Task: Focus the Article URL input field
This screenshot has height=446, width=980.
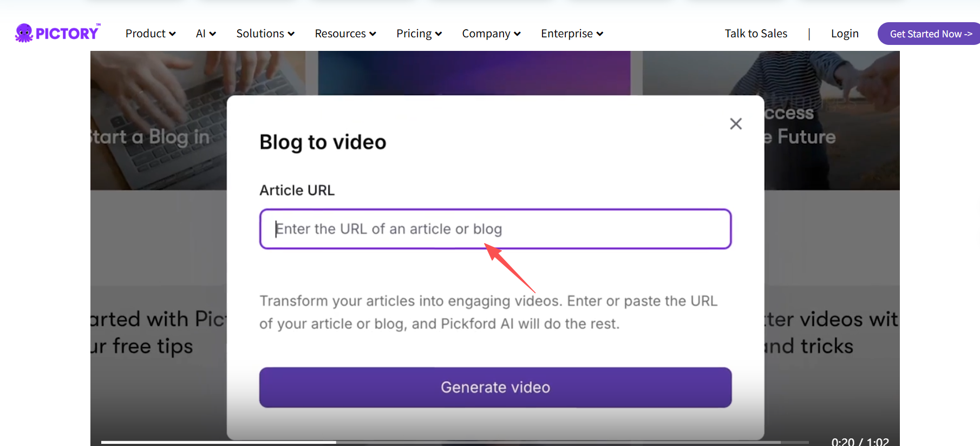Action: pos(495,229)
